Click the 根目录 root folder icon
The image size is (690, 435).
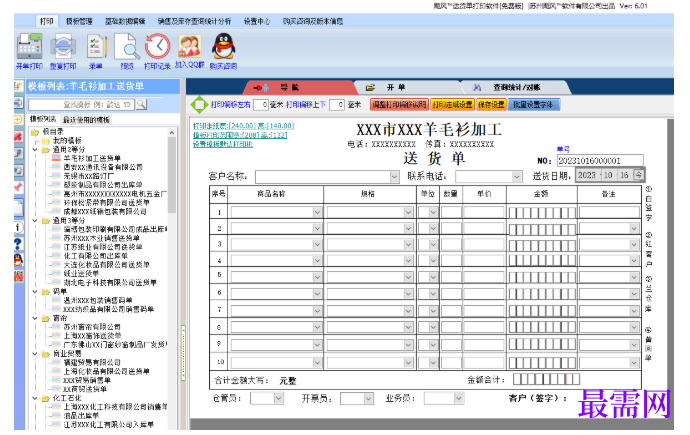pos(35,132)
